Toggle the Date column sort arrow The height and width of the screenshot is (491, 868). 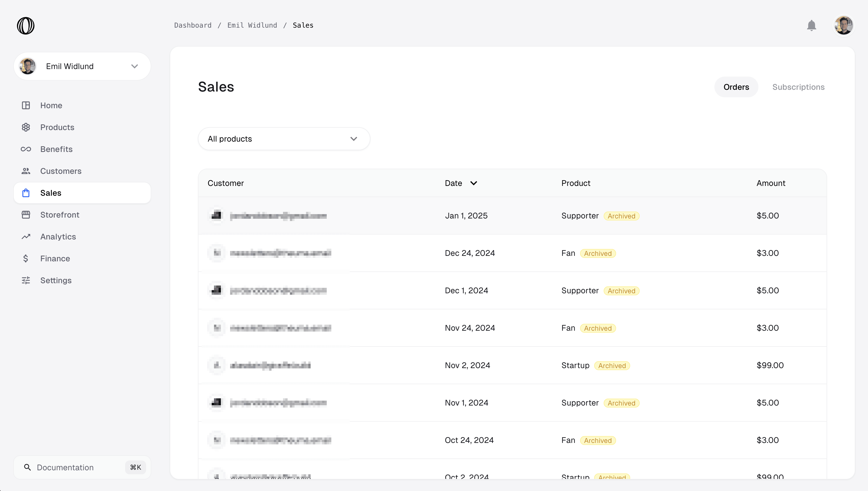tap(473, 183)
